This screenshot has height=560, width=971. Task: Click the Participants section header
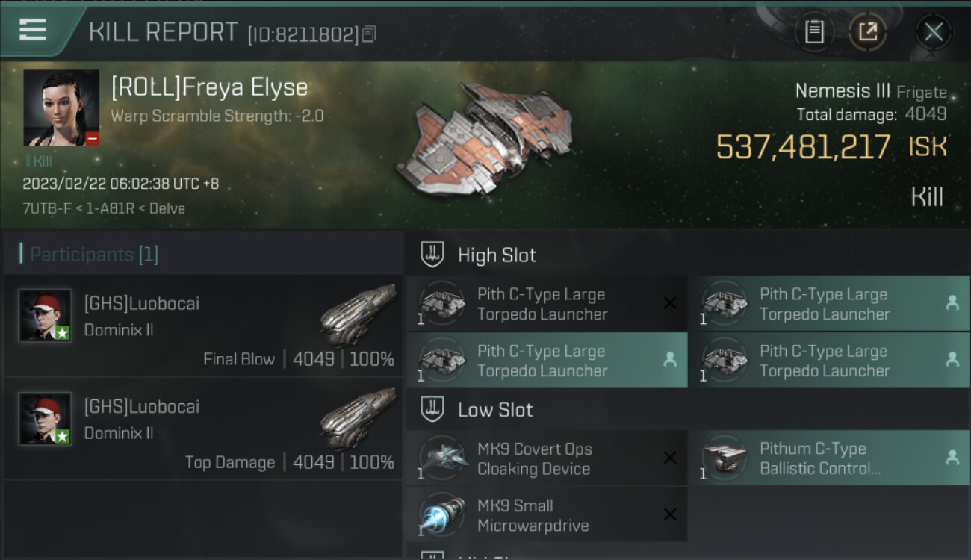tap(94, 255)
